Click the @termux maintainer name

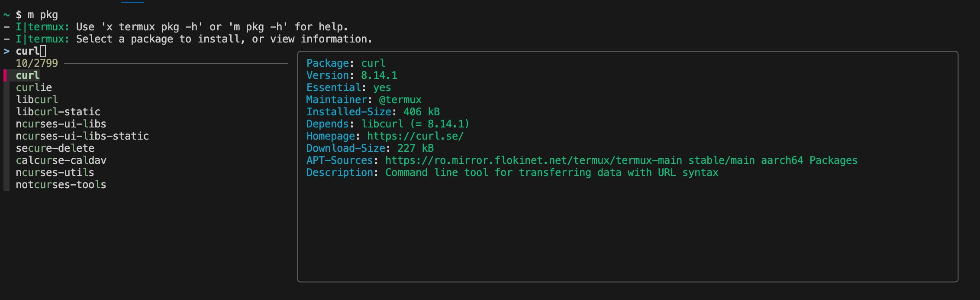pyautogui.click(x=403, y=99)
